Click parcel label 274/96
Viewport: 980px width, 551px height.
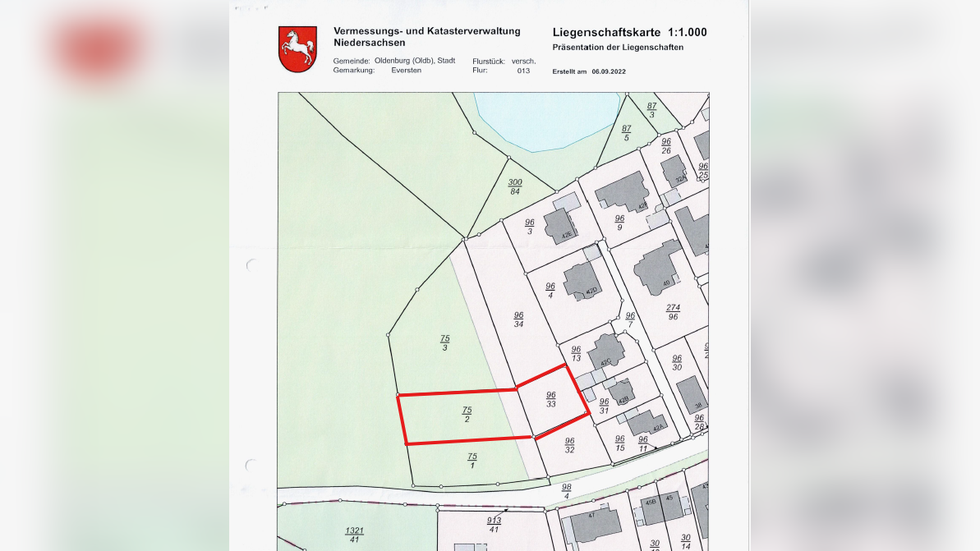coord(673,312)
